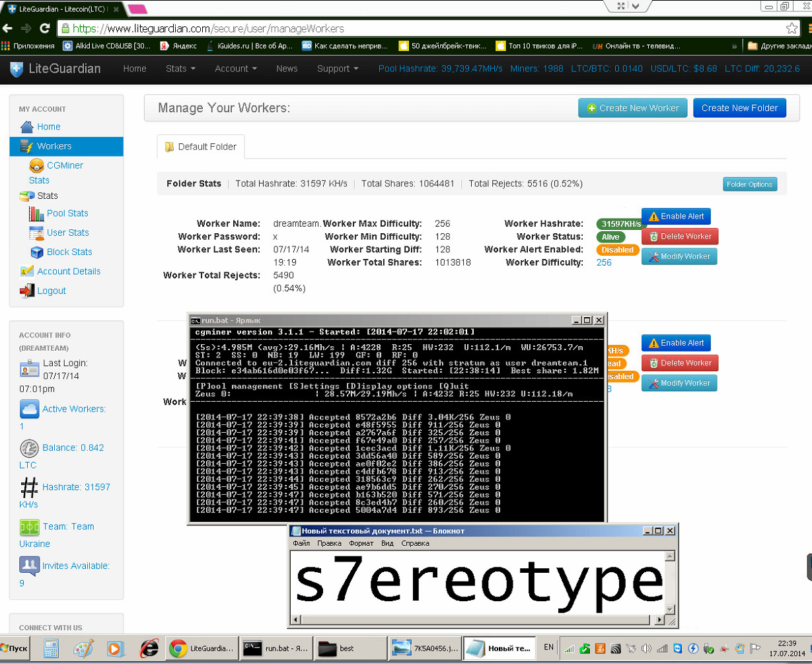812x664 pixels.
Task: Open Block Stats in the sidebar
Action: point(61,252)
